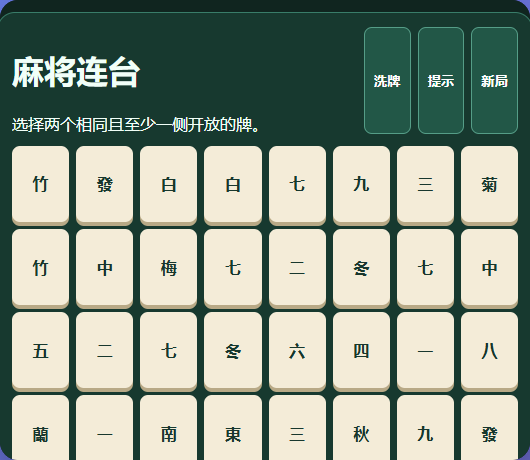
Task: Pick the 冬 tile between 二 and 七
Action: tap(361, 268)
